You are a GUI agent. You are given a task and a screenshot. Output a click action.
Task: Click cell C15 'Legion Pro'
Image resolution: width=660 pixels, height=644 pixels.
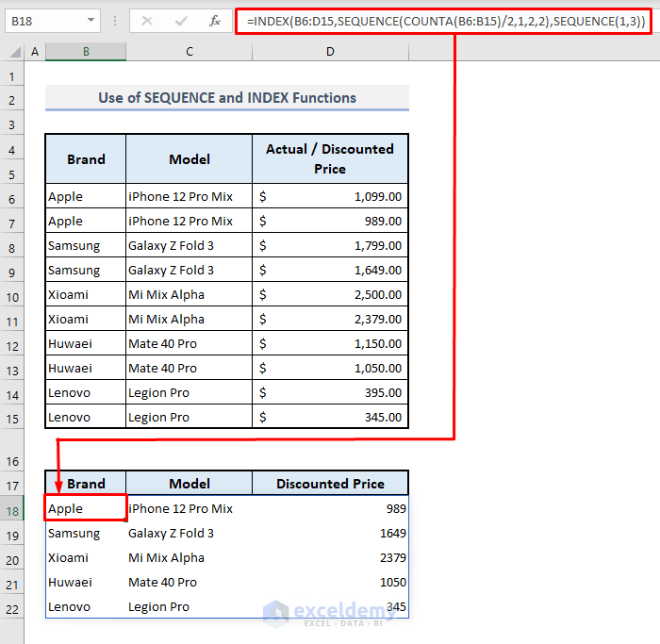pyautogui.click(x=190, y=417)
